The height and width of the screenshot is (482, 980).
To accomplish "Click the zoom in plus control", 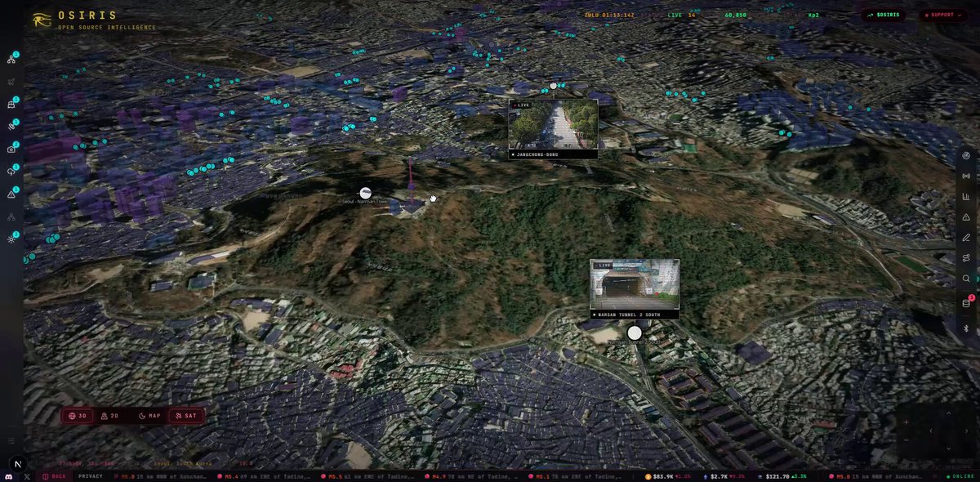I will [x=906, y=422].
